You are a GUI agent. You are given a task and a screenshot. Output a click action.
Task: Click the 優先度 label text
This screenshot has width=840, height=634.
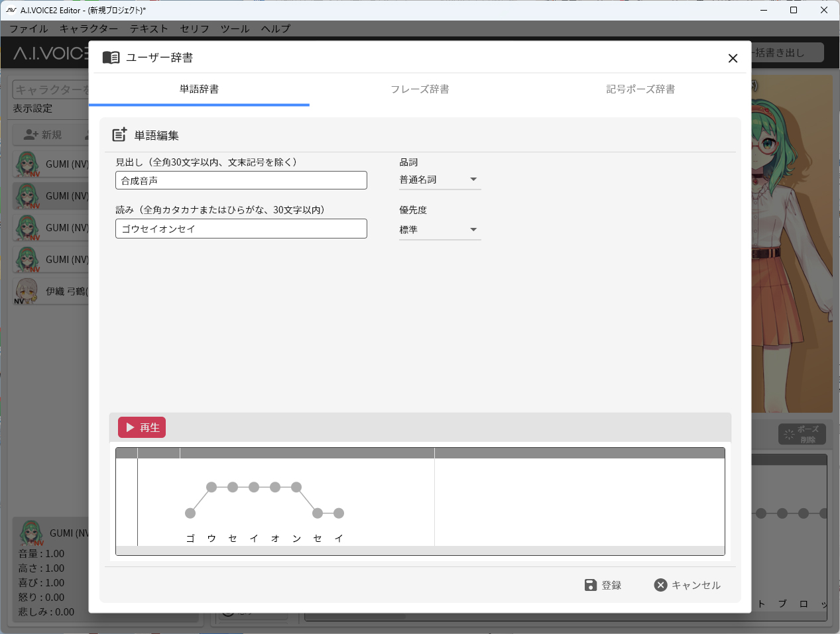click(x=413, y=210)
